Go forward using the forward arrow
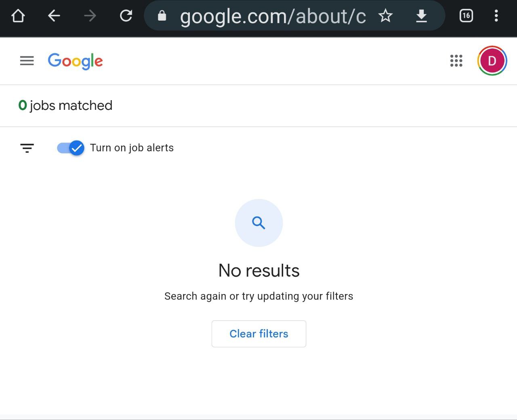517x420 pixels. 90,16
